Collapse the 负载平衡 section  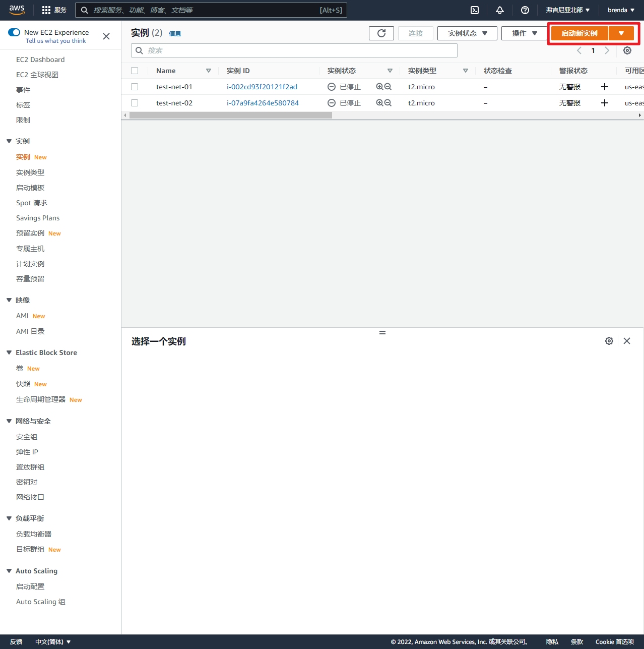click(x=9, y=518)
